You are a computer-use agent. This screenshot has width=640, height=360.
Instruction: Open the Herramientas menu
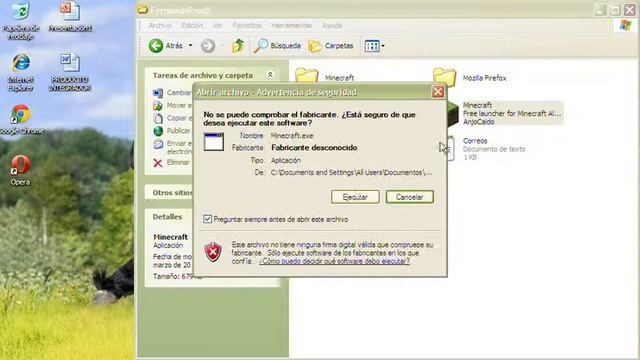291,25
